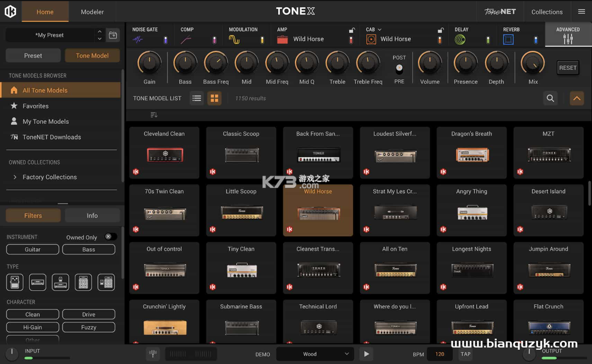Open the CAB dropdown arrow
592x364 pixels.
[x=379, y=29]
